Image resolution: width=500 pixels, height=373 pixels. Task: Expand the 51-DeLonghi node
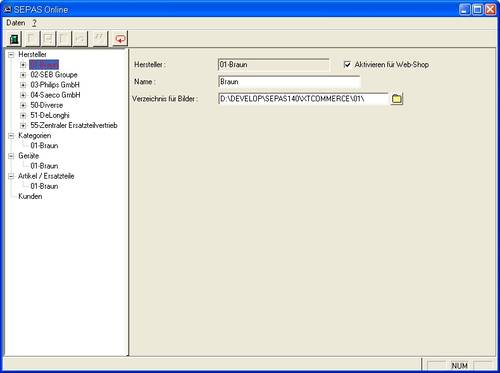coord(23,116)
